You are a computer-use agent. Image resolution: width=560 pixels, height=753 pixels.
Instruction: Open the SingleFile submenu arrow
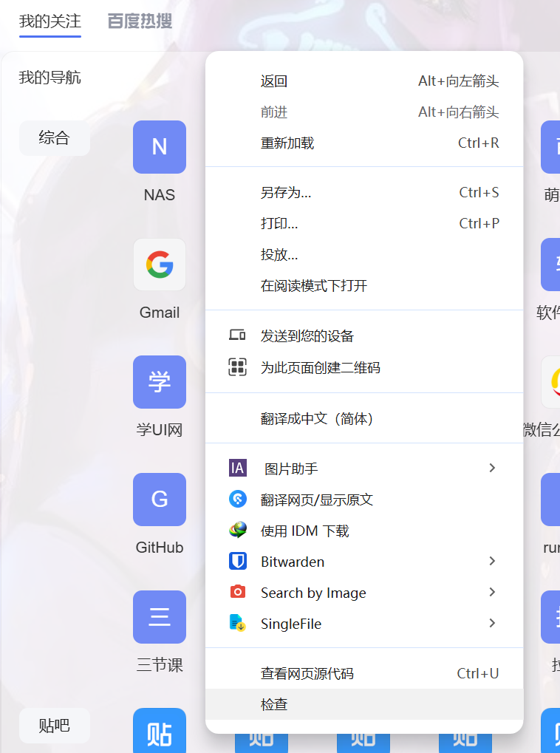pyautogui.click(x=492, y=624)
